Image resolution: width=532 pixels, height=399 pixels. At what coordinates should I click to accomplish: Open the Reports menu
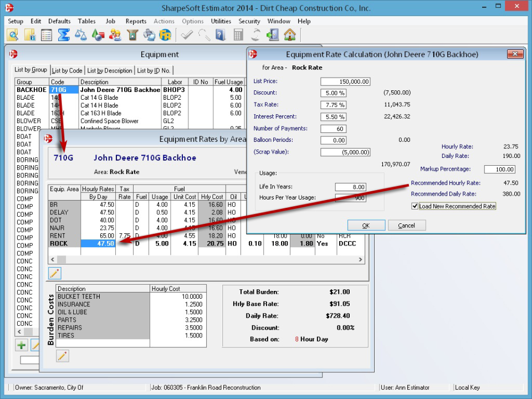[x=136, y=21]
